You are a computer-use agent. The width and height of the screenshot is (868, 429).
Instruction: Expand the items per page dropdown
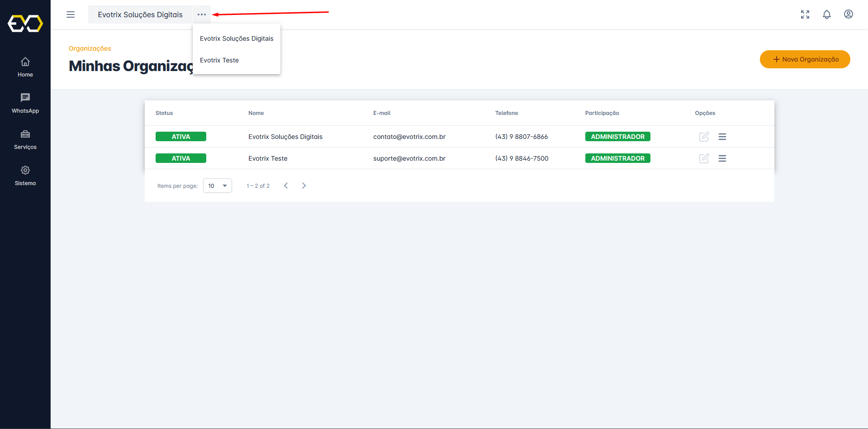tap(218, 186)
